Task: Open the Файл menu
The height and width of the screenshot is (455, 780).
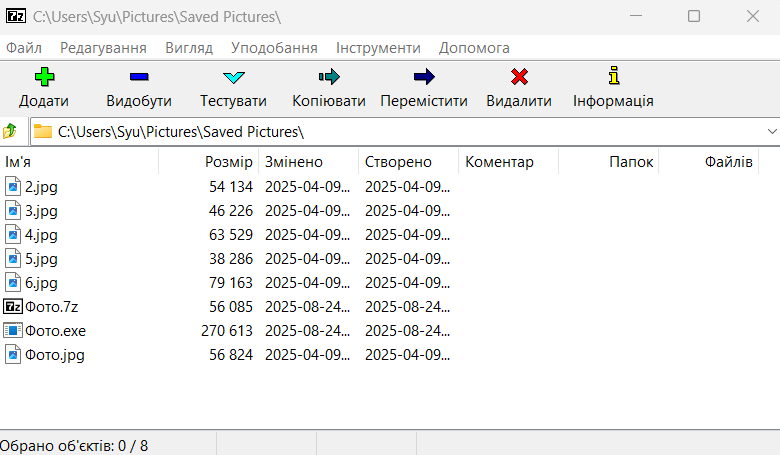Action: pyautogui.click(x=23, y=48)
